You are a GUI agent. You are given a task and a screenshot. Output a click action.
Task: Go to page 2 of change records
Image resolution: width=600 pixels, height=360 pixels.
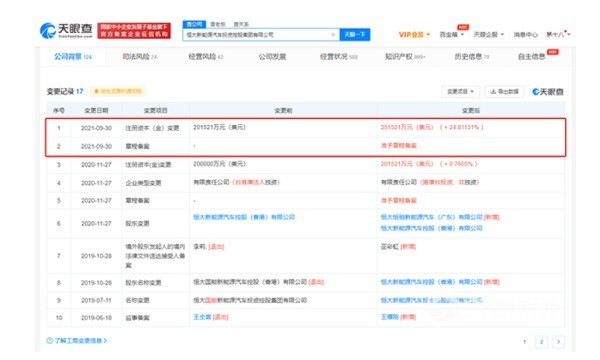[x=541, y=342]
